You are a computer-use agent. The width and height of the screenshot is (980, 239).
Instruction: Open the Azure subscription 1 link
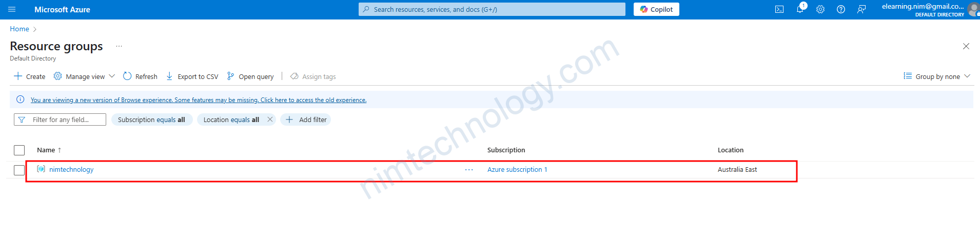coord(517,169)
